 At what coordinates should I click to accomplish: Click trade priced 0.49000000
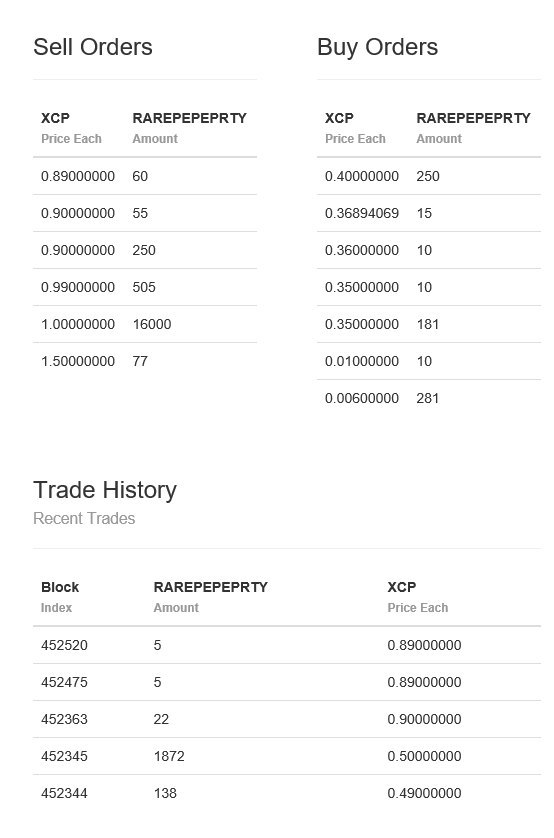point(287,793)
